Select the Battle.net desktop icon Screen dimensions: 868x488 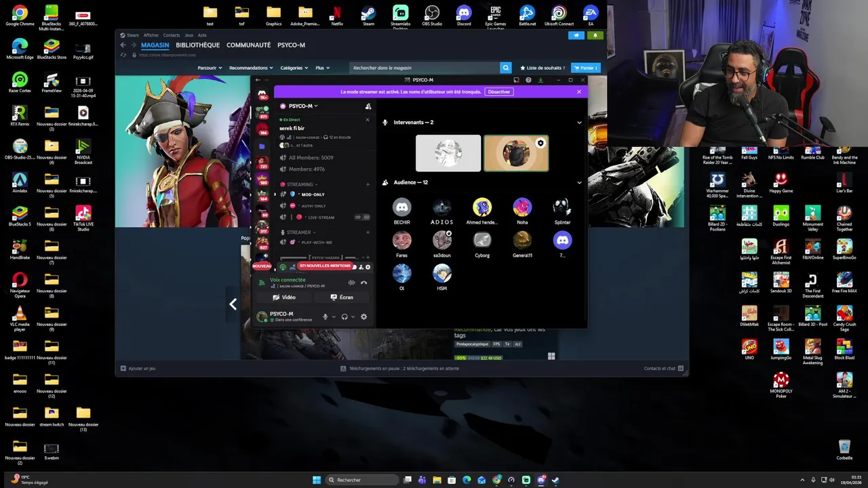click(x=527, y=16)
